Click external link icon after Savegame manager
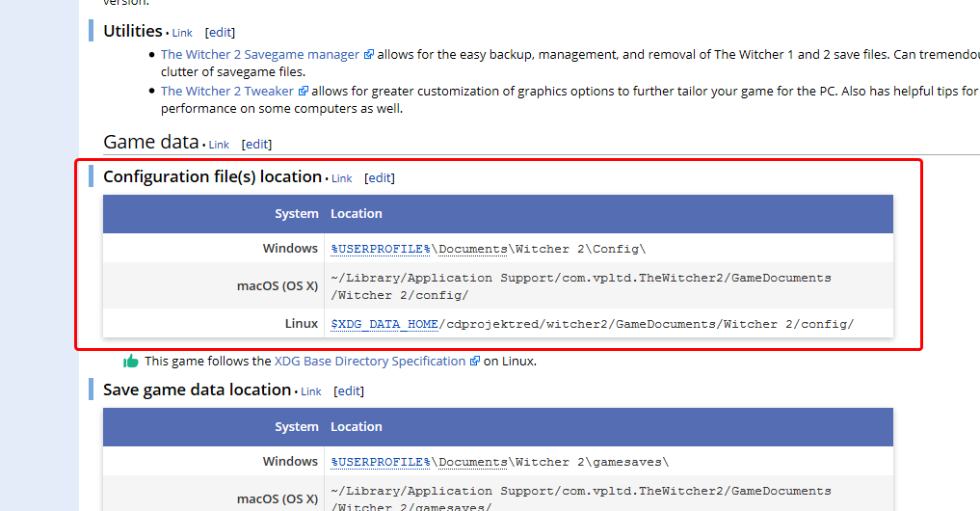980x511 pixels. 369,55
